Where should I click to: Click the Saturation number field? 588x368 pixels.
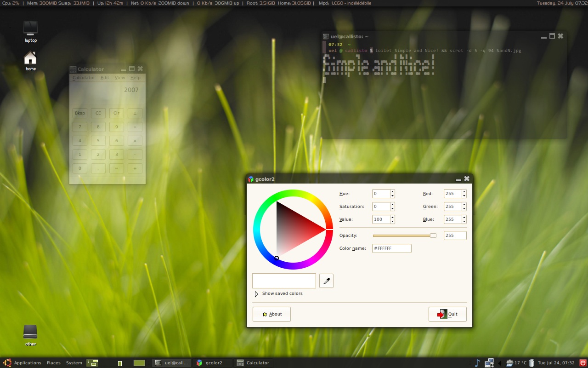click(x=381, y=207)
